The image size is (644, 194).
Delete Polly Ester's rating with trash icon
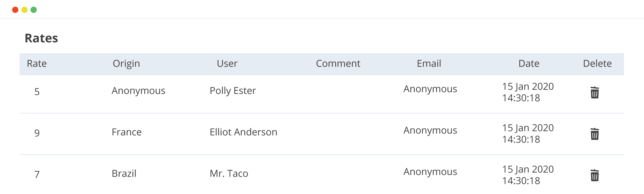point(595,93)
